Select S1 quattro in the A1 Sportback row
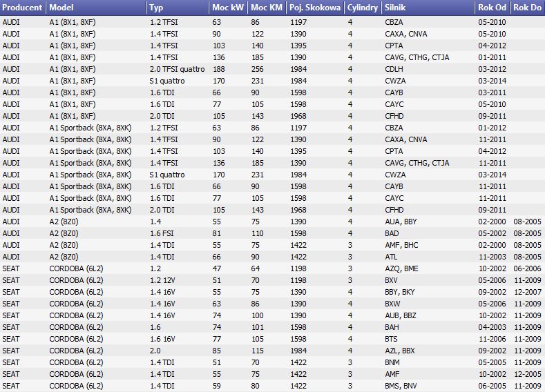Image resolution: width=545 pixels, height=392 pixels. [x=167, y=175]
